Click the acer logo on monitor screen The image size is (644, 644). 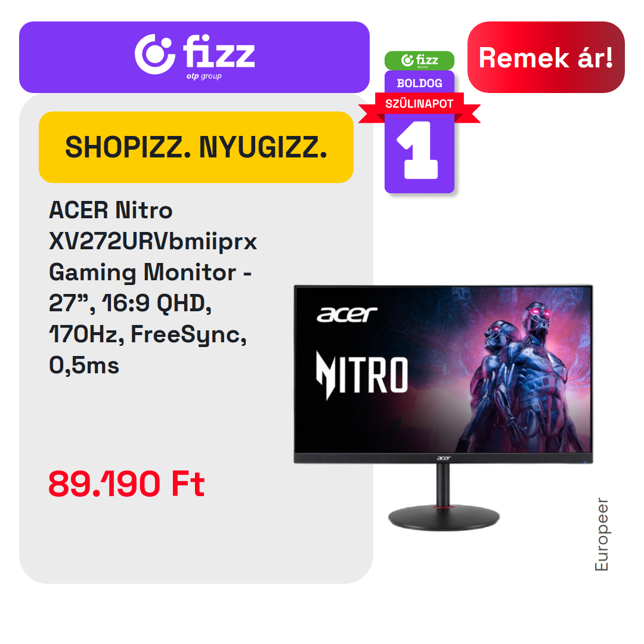click(347, 315)
